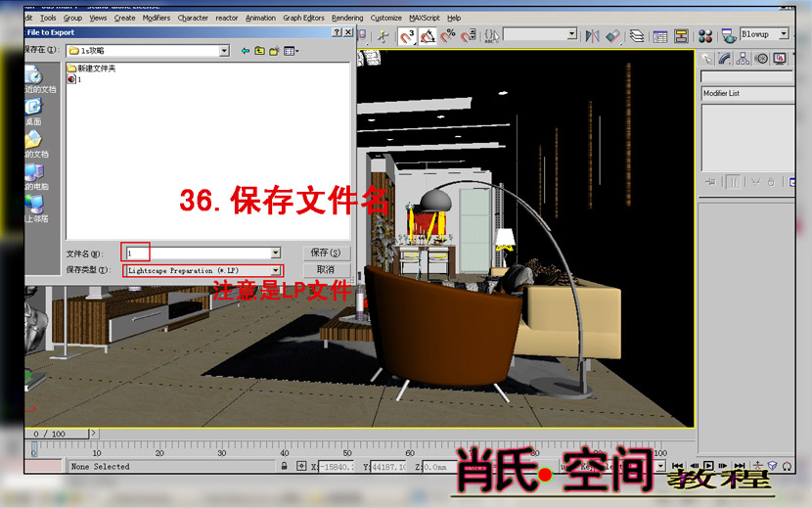Click the Y coordinate field
This screenshot has width=812, height=508.
(388, 467)
